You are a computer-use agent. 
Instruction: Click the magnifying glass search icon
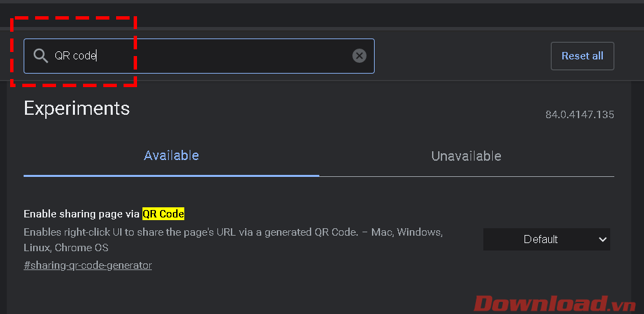point(41,56)
